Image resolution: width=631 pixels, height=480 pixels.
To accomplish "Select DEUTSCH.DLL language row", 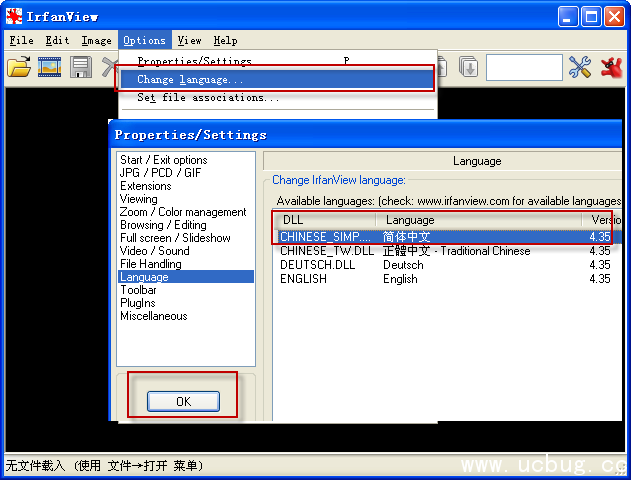I will pos(445,265).
